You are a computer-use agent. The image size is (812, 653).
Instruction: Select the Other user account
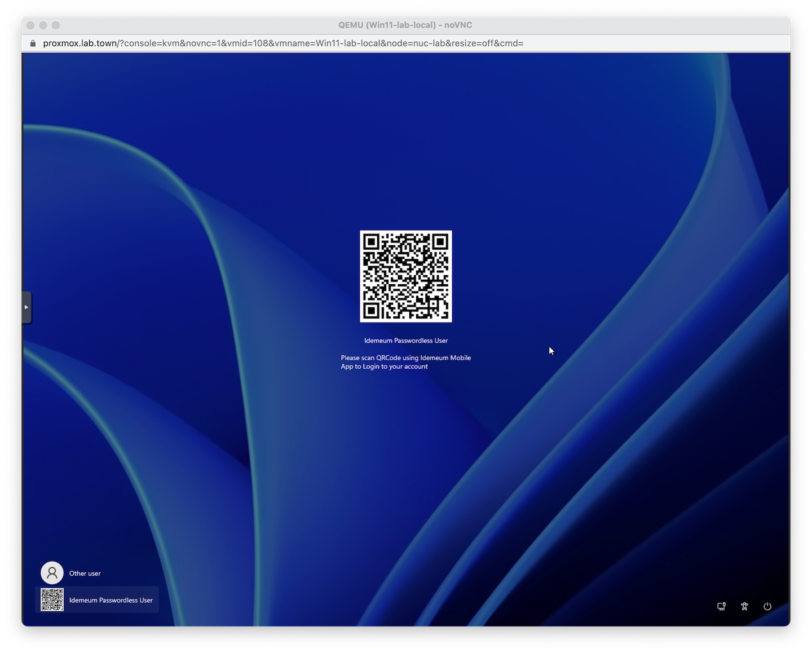pyautogui.click(x=72, y=573)
